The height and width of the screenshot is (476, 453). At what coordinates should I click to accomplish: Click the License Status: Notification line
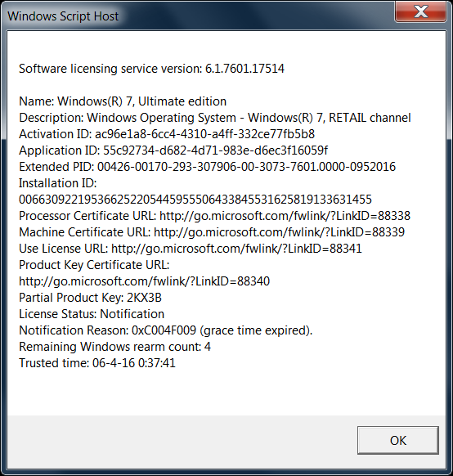pos(92,315)
